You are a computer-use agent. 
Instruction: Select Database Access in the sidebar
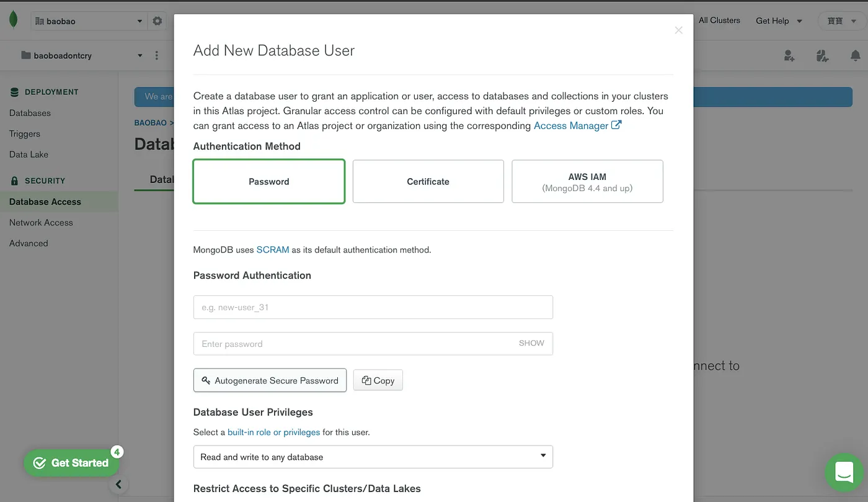[45, 202]
